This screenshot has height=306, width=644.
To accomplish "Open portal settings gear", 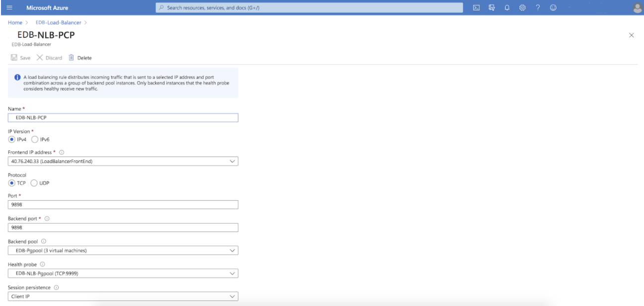I will 522,7.
